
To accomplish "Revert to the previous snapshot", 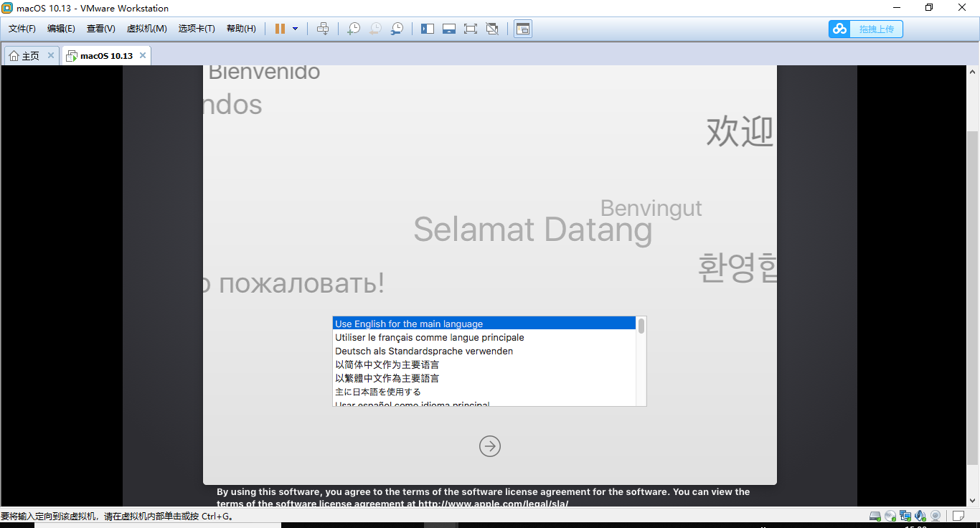I will (x=374, y=29).
